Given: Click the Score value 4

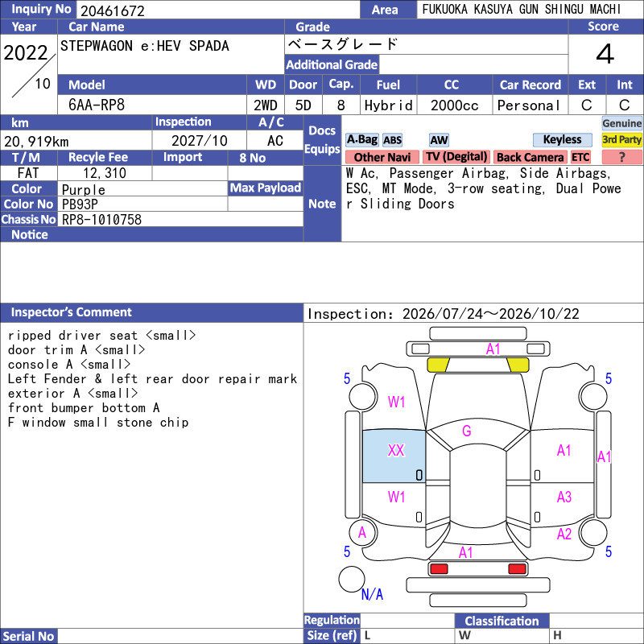Looking at the screenshot, I should point(605,54).
